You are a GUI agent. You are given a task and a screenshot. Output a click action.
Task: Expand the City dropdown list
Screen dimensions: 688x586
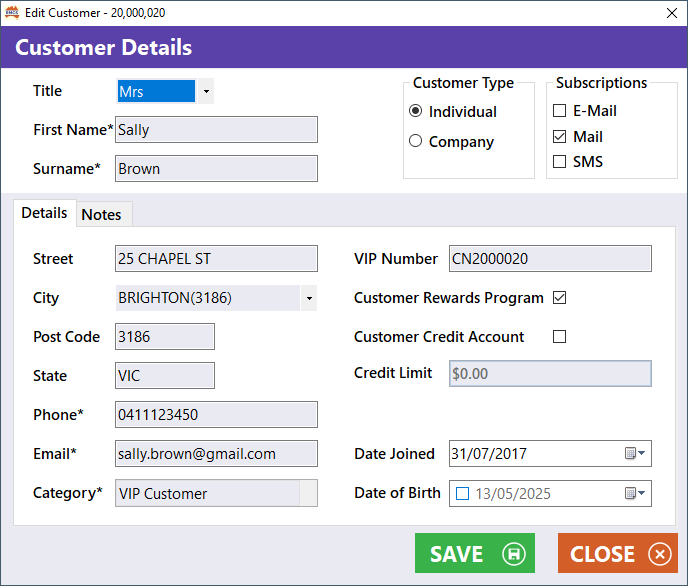(x=309, y=298)
